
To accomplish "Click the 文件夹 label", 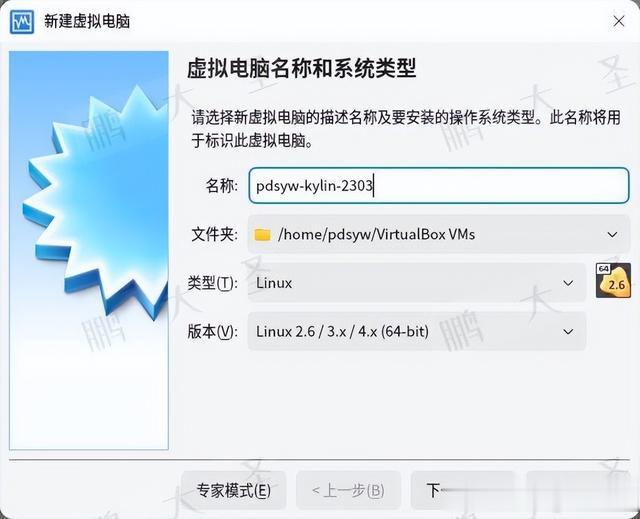I will coord(214,235).
